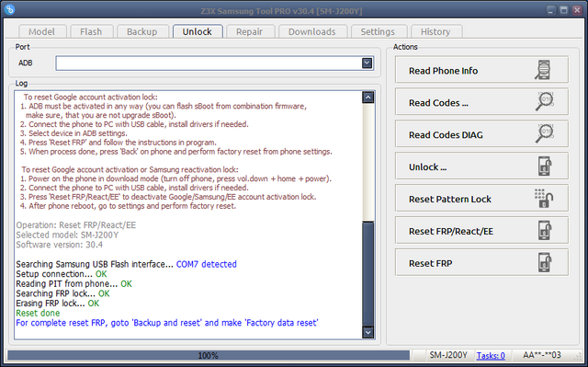This screenshot has height=367, width=588.
Task: Click the phone magnifier icon on Read Phone Info
Action: pyautogui.click(x=543, y=70)
